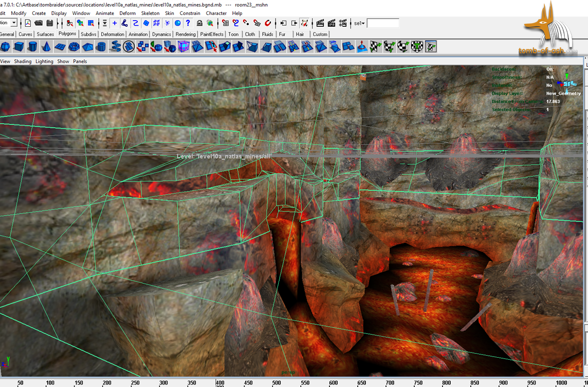Create a polygon sphere from the shelf

[x=5, y=46]
